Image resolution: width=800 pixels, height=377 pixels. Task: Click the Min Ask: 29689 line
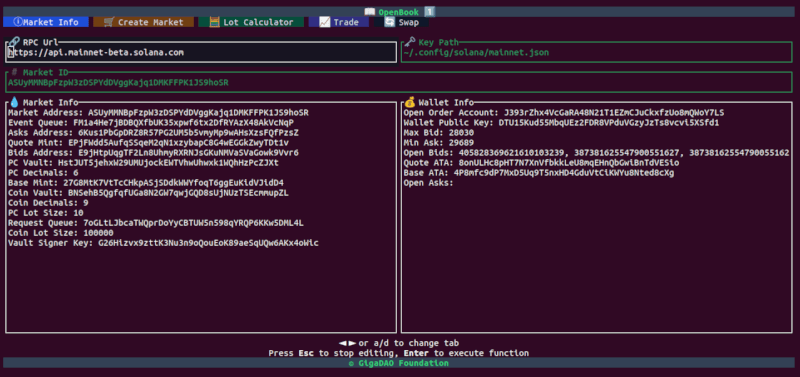tap(439, 143)
